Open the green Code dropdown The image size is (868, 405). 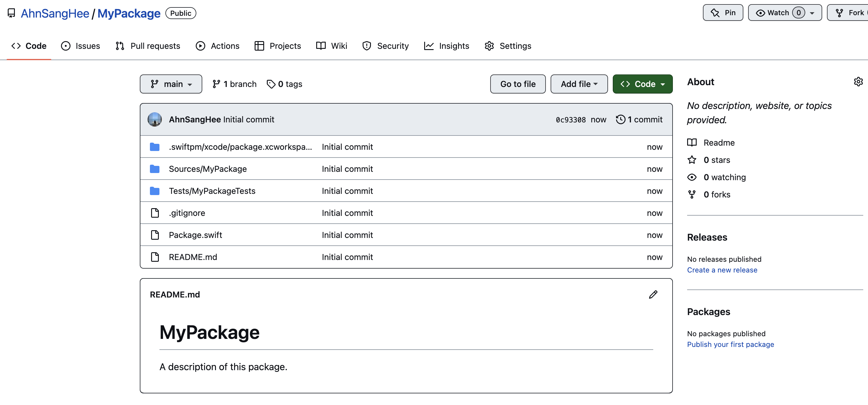tap(642, 84)
